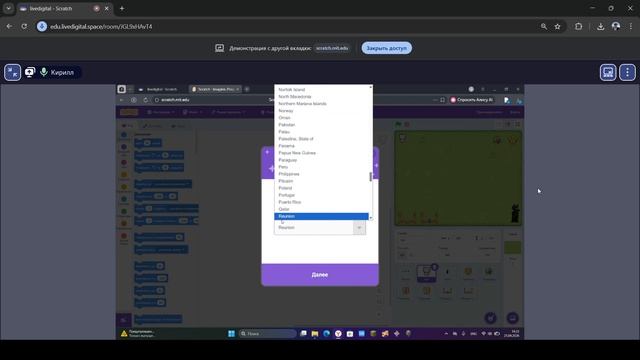Select Palestine, State of option
Image resolution: width=640 pixels, height=360 pixels.
click(321, 139)
